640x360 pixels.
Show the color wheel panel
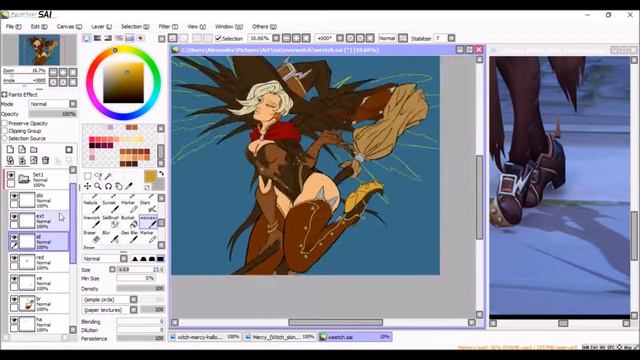87,38
